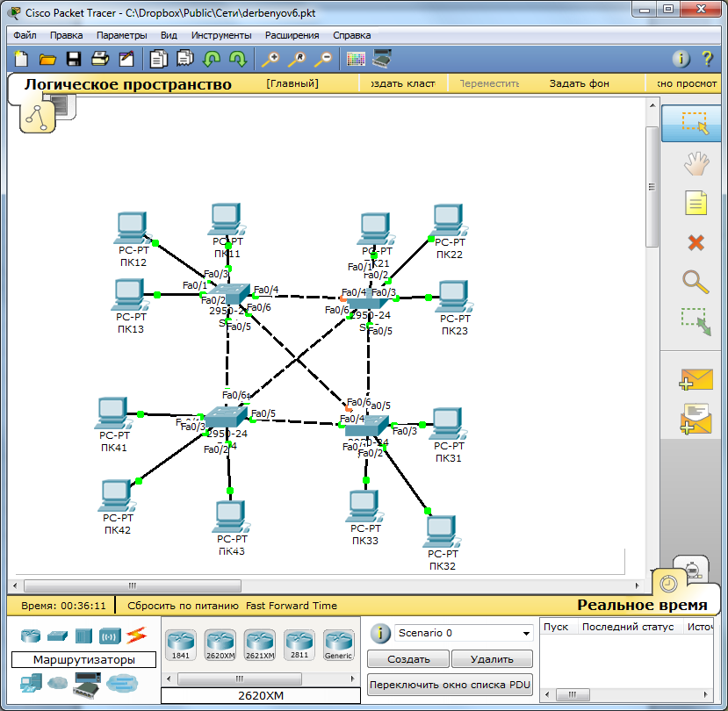Open the Файл menu
The height and width of the screenshot is (711, 728).
[25, 35]
